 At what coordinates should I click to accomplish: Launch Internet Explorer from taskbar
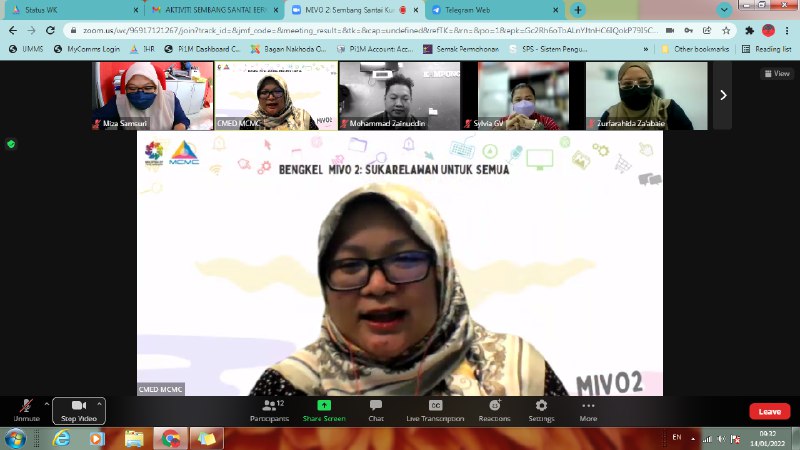[62, 439]
